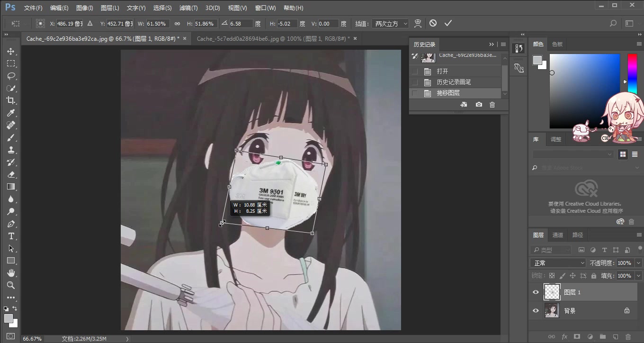The width and height of the screenshot is (644, 343).
Task: Toggle lock transparent pixels
Action: (552, 275)
